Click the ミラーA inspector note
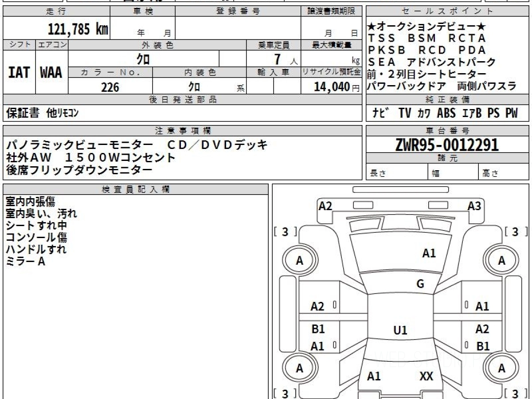 (x=25, y=262)
